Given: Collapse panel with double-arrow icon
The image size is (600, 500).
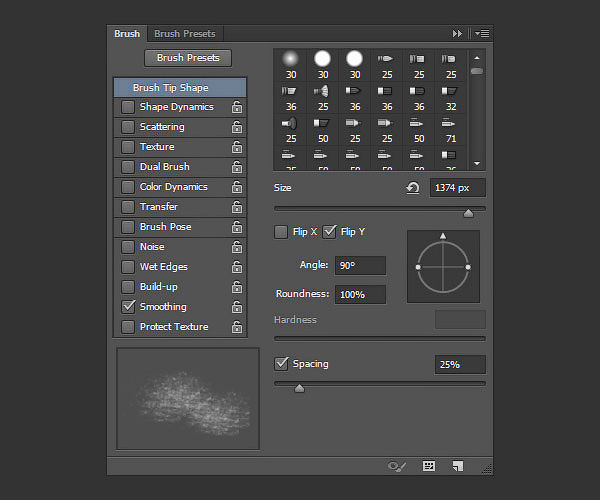Looking at the screenshot, I should point(457,34).
